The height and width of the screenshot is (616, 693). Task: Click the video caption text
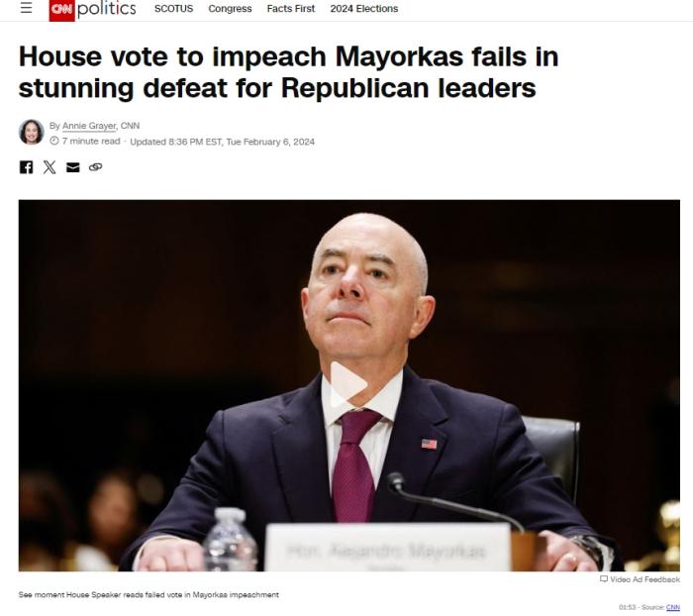click(x=148, y=595)
